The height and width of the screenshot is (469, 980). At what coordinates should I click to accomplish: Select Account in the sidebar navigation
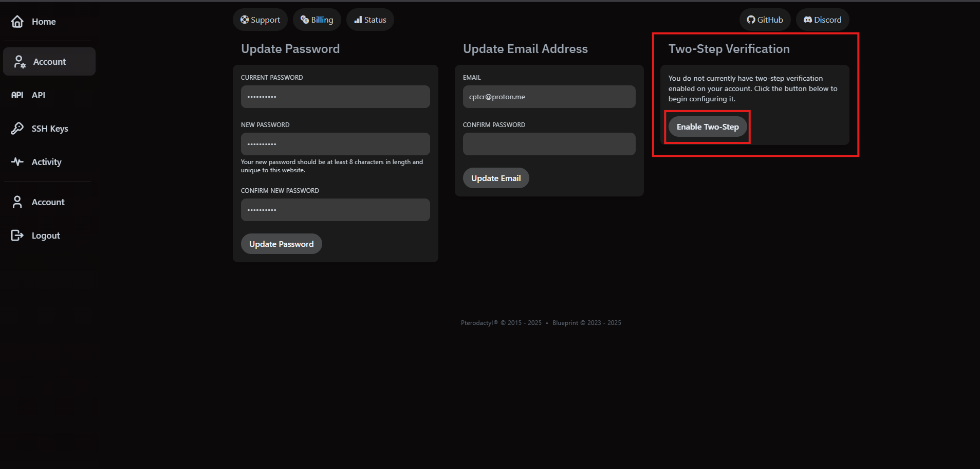49,61
